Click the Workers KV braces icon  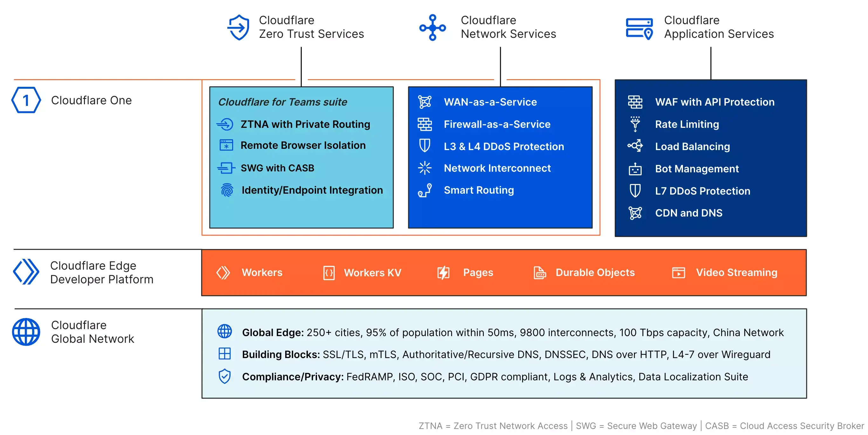(329, 273)
